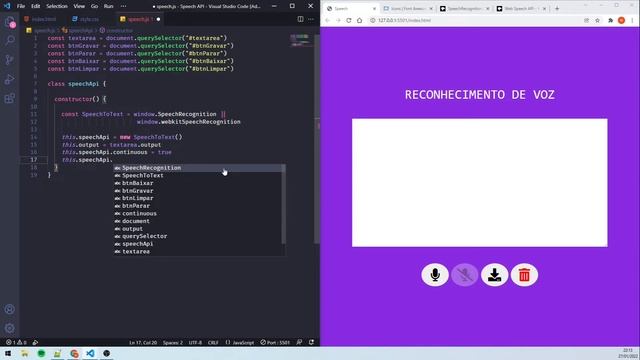Open the Go menu
The height and width of the screenshot is (360, 640).
pos(94,6)
